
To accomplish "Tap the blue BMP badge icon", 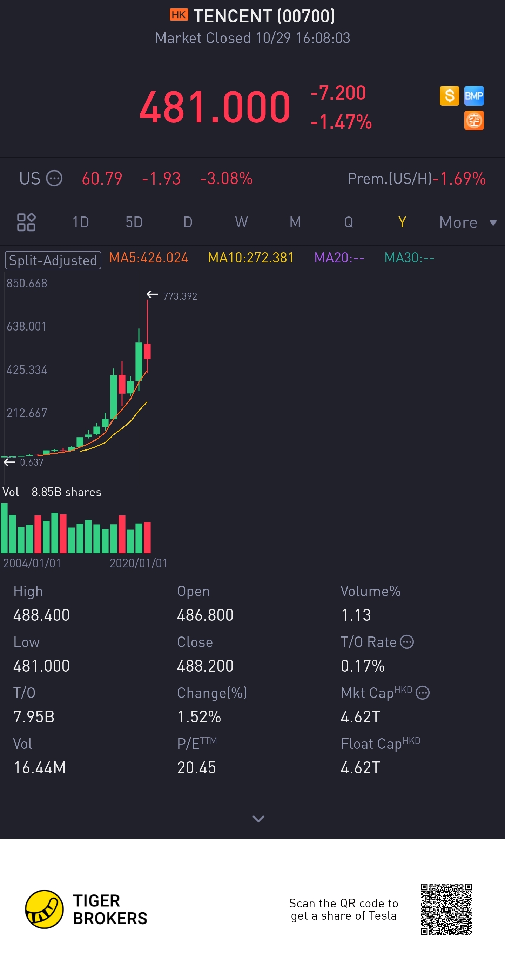I will pyautogui.click(x=474, y=95).
